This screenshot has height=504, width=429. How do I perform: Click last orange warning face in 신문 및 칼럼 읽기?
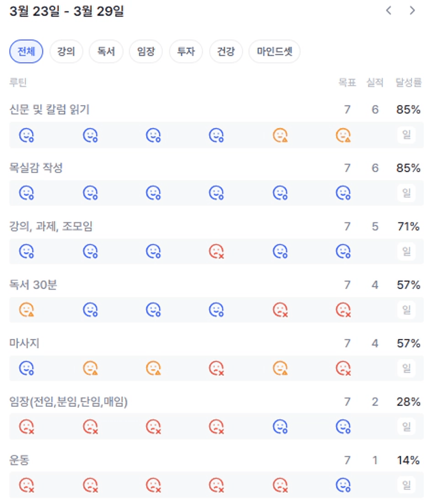(x=343, y=135)
